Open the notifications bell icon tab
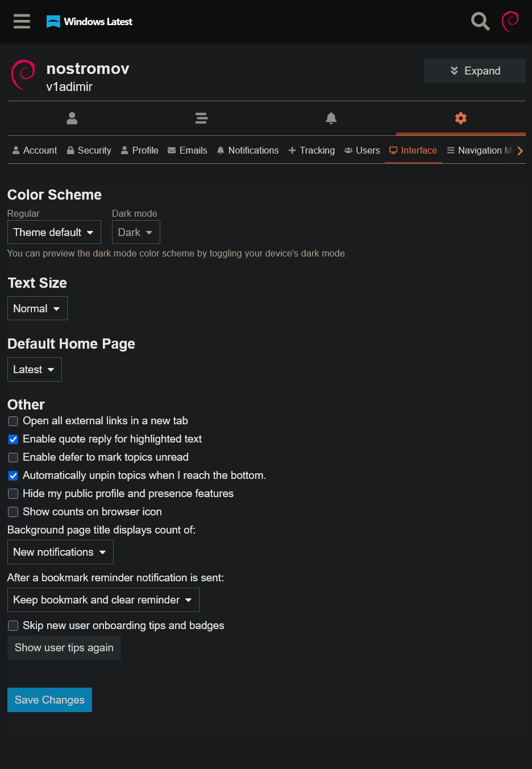 (331, 118)
